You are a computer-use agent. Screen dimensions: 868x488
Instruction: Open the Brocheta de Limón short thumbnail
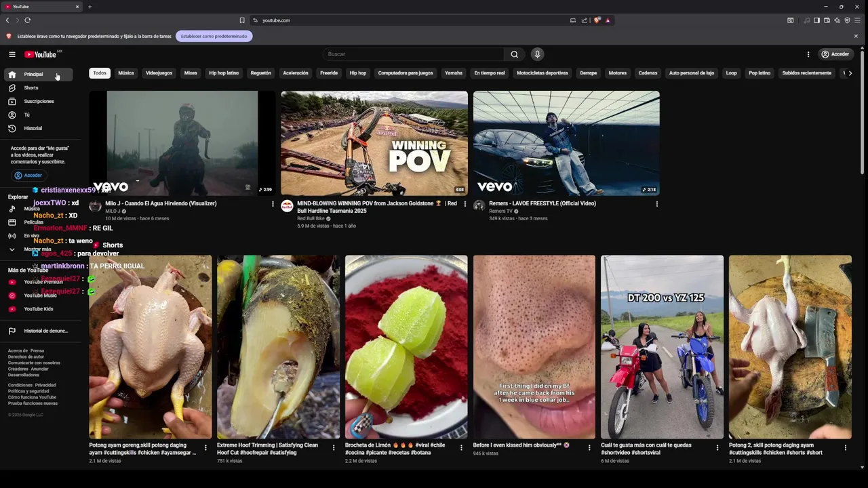pyautogui.click(x=406, y=347)
